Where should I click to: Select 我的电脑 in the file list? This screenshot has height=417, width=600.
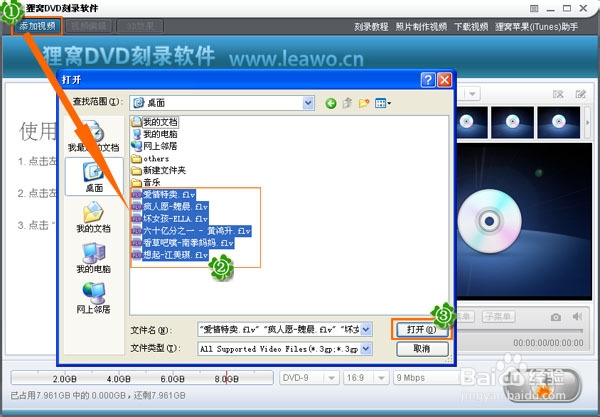pyautogui.click(x=155, y=134)
